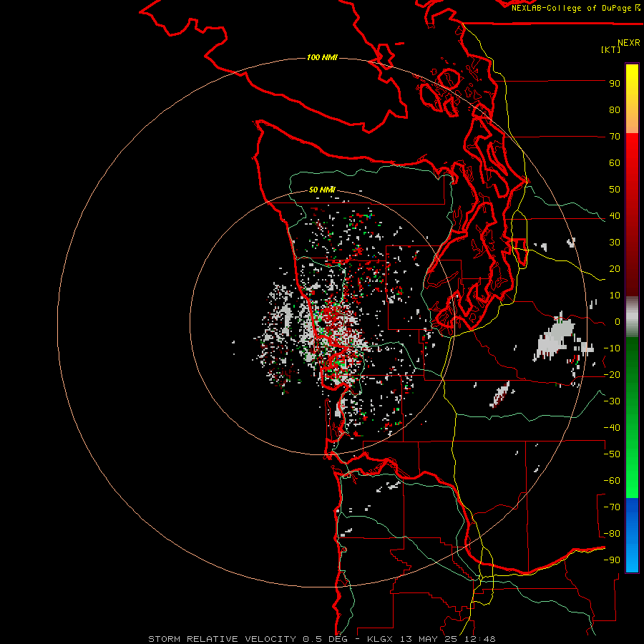Click the 100 NMI range ring label
644x644 pixels.
click(322, 57)
